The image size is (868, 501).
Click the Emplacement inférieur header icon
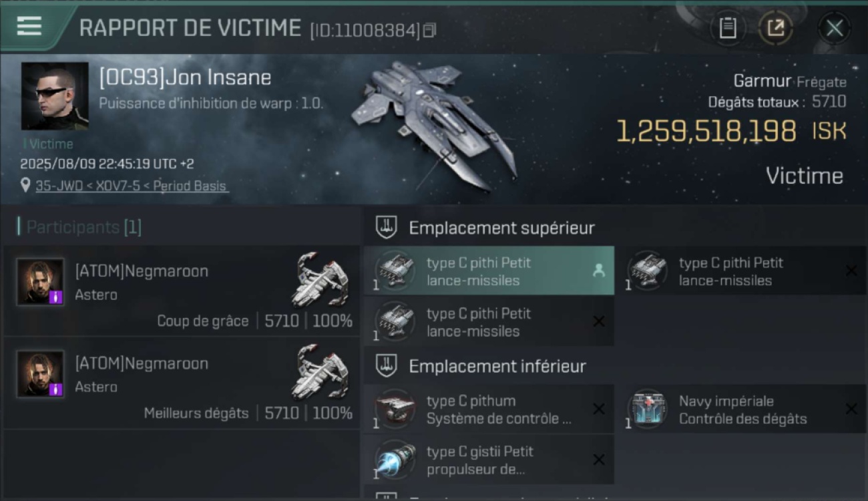click(386, 365)
